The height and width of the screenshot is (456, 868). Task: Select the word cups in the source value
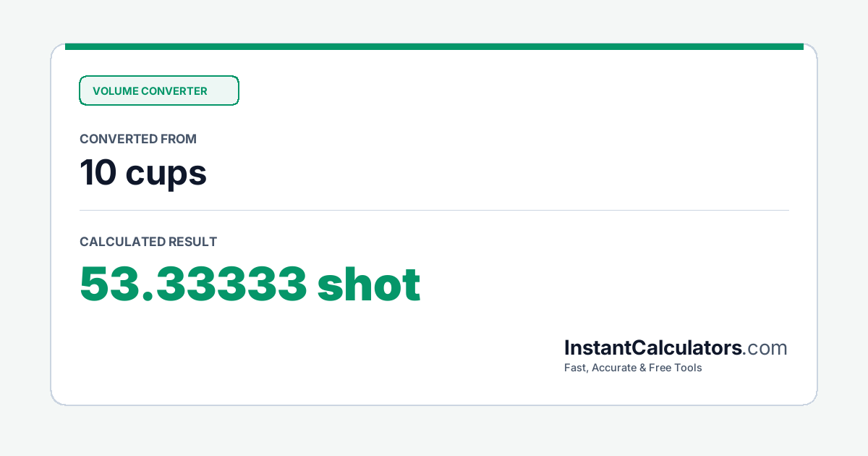(166, 176)
